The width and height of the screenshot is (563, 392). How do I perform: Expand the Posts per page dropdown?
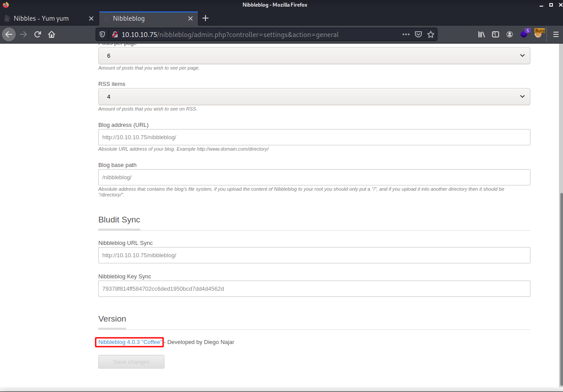[314, 56]
